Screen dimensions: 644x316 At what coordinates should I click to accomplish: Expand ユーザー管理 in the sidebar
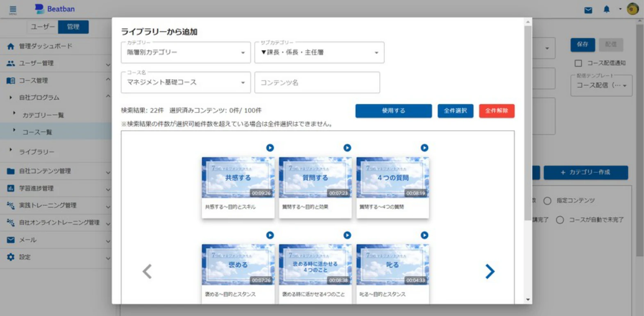(56, 63)
